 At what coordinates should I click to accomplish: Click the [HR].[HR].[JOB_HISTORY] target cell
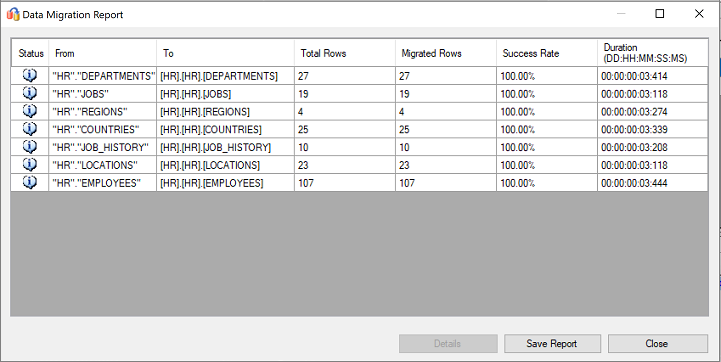point(225,147)
